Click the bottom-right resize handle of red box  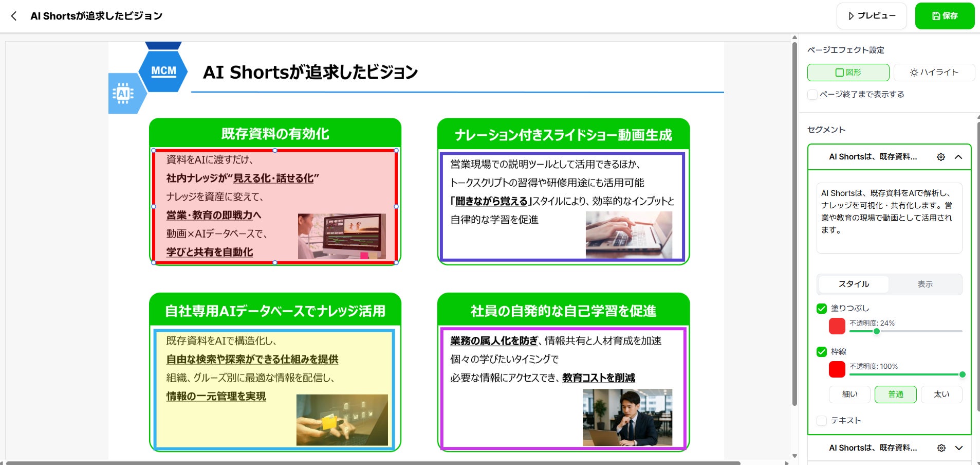(396, 262)
